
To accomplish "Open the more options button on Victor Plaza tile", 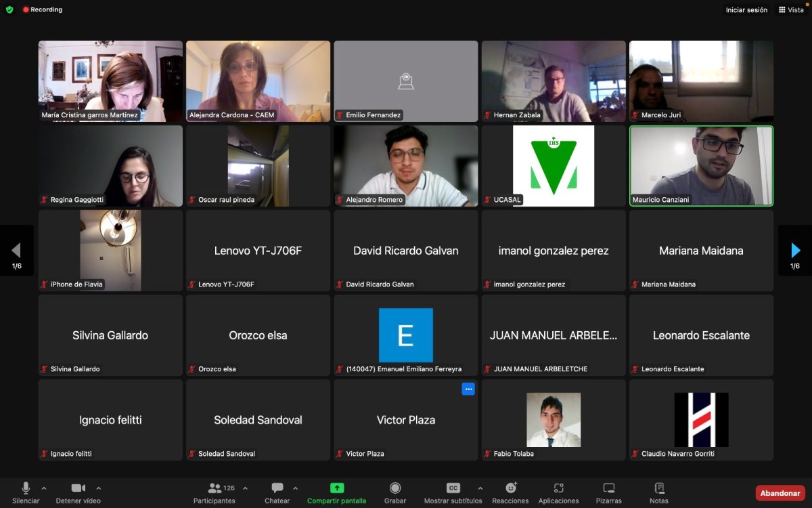I will [x=468, y=389].
